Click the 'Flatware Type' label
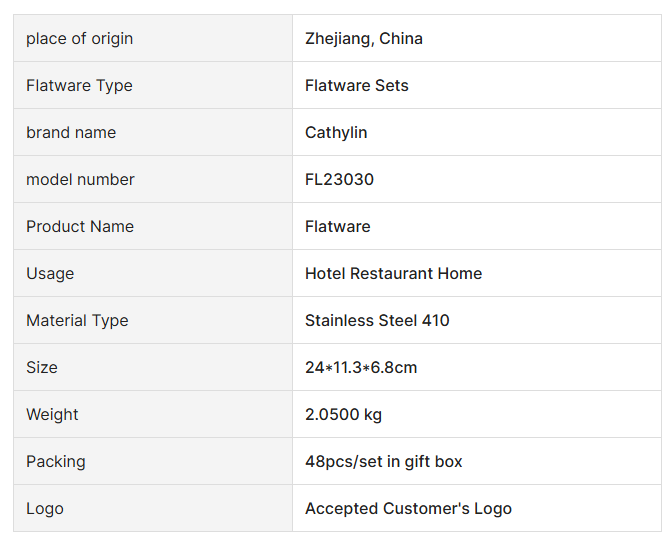The image size is (670, 544). point(79,86)
